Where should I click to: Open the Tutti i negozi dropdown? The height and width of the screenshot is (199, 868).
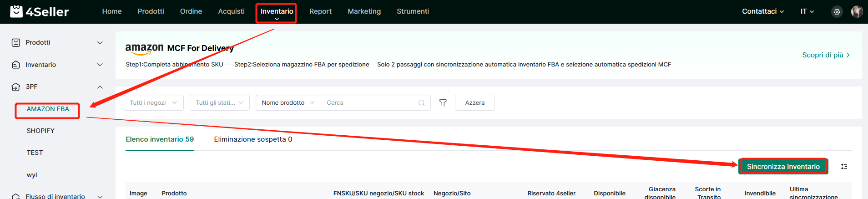coord(154,103)
